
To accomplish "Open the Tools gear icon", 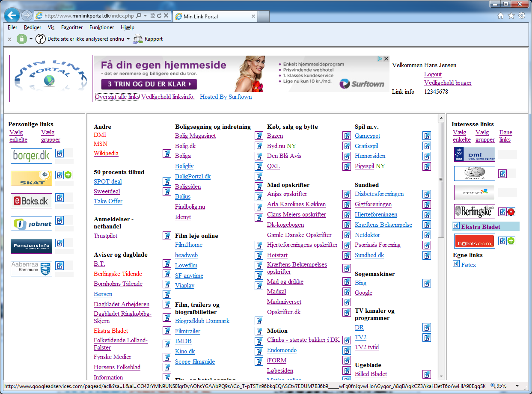I will pyautogui.click(x=522, y=16).
